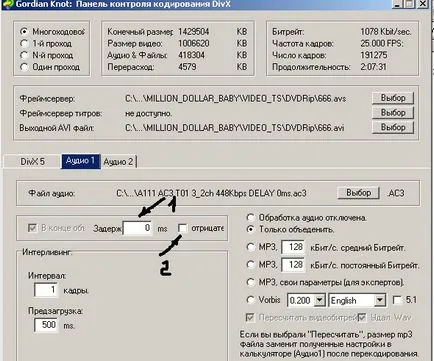
Task: Click the Перерасход value 4579
Action: point(187,67)
